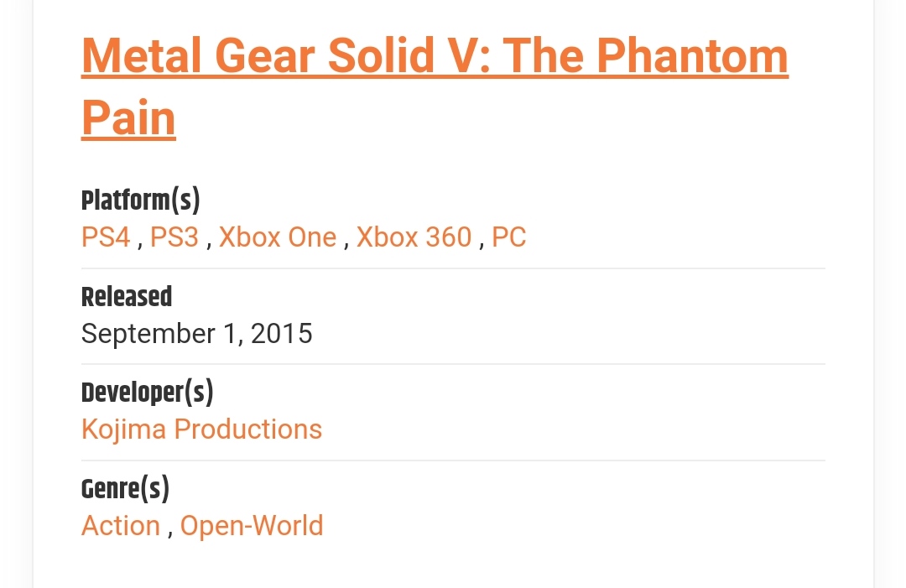Select the September 1, 2015 release date text
This screenshot has width=906, height=588.
click(x=196, y=334)
